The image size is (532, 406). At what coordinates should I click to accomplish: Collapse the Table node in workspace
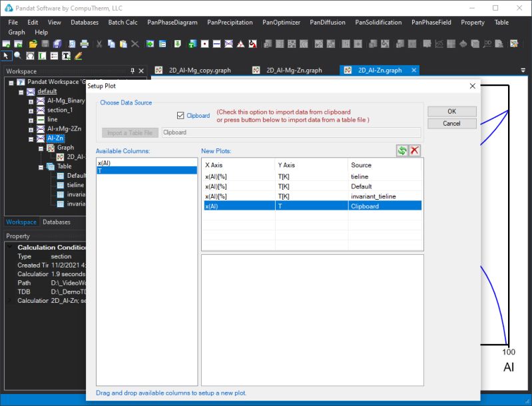pyautogui.click(x=41, y=167)
